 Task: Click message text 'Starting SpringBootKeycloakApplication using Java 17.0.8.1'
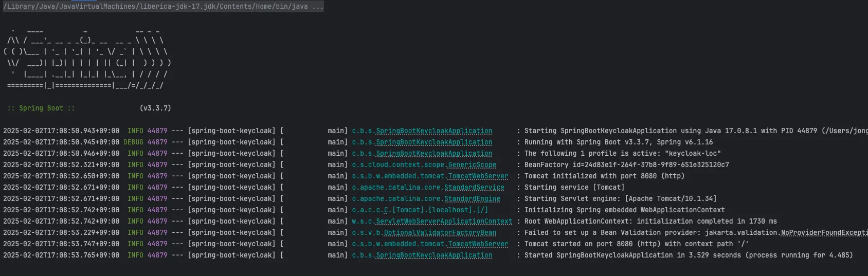(x=641, y=131)
